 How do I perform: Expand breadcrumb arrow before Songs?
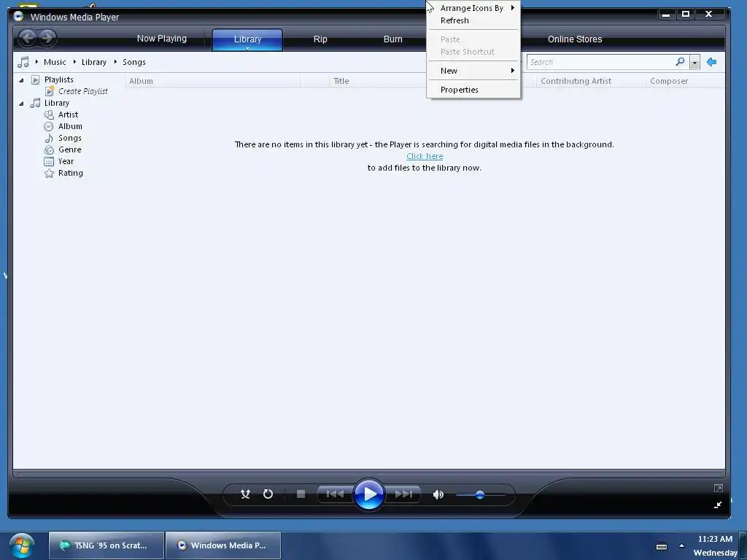[116, 62]
